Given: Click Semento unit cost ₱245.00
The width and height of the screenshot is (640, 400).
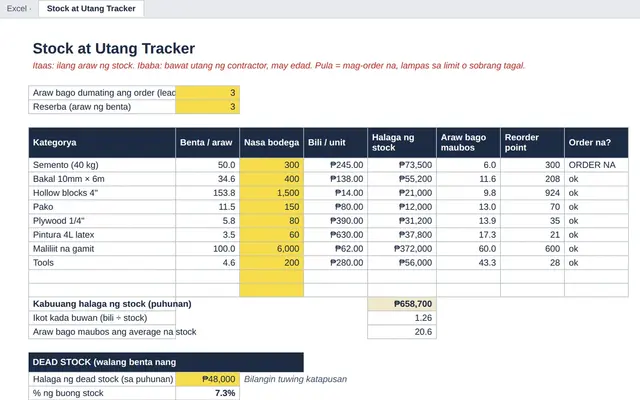Looking at the screenshot, I should [336, 165].
